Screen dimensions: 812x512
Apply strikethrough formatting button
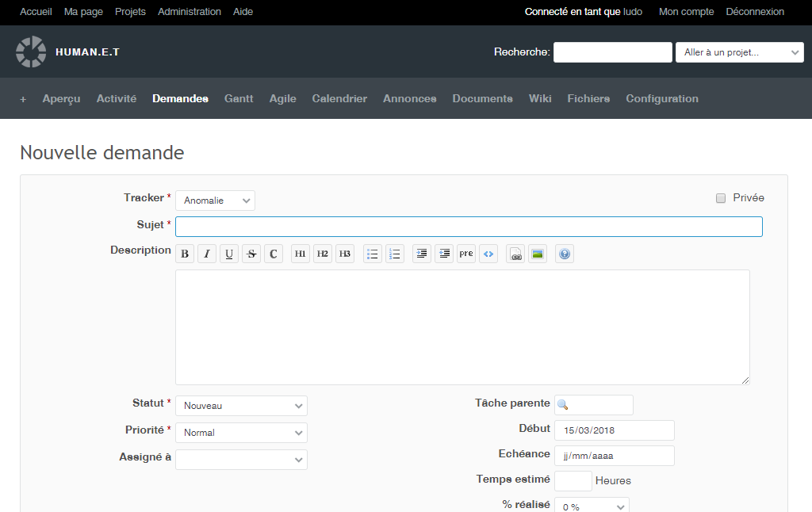(x=251, y=254)
